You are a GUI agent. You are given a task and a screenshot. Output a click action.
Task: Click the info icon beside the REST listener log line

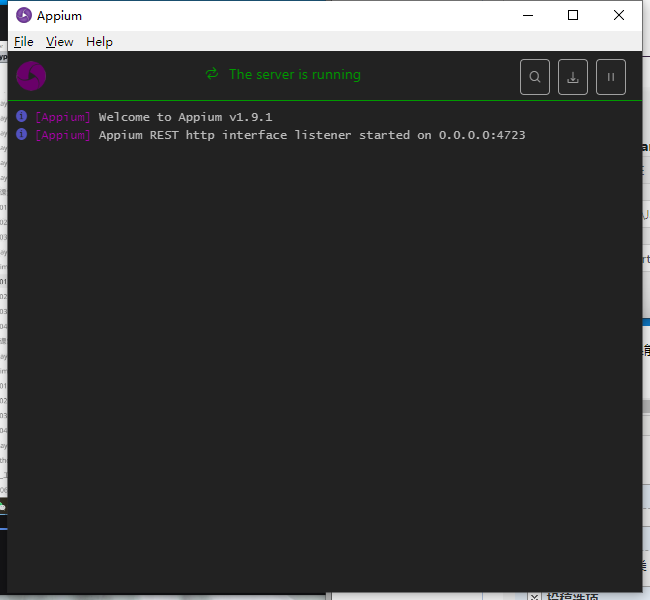coord(22,134)
